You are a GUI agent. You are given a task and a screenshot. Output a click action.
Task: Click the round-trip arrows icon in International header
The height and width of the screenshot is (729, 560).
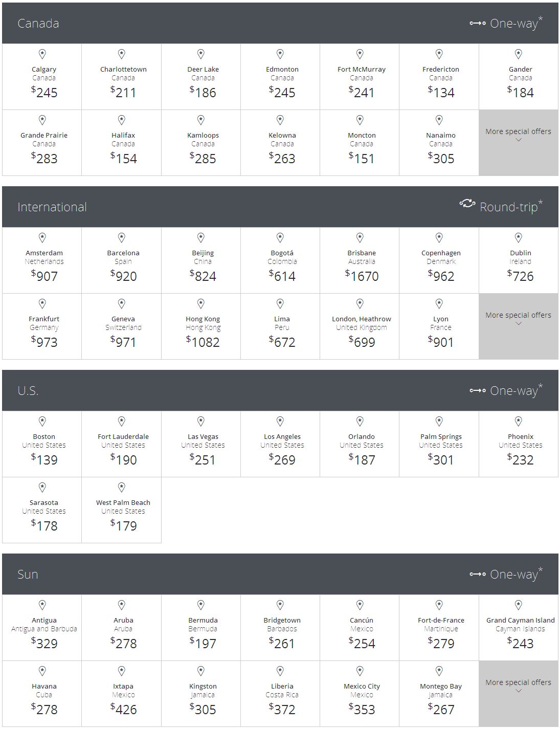coord(467,204)
